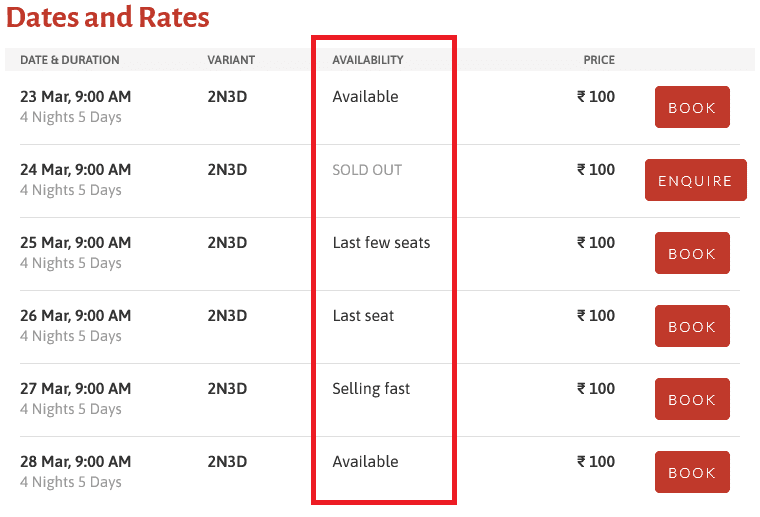Viewport: 760px width, 517px height.
Task: Click the ₹ 100 price for 24 Mar
Action: click(x=596, y=170)
